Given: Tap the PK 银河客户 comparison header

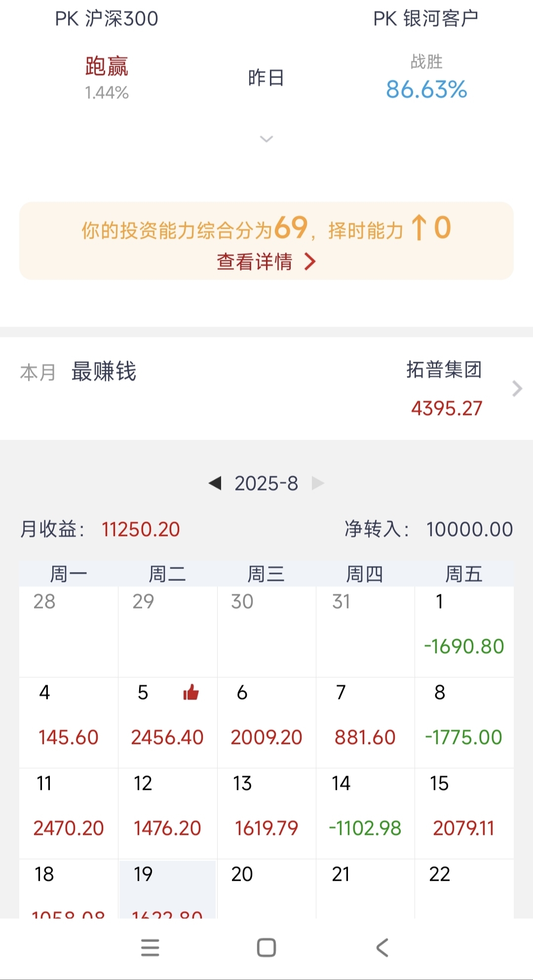Looking at the screenshot, I should [426, 19].
